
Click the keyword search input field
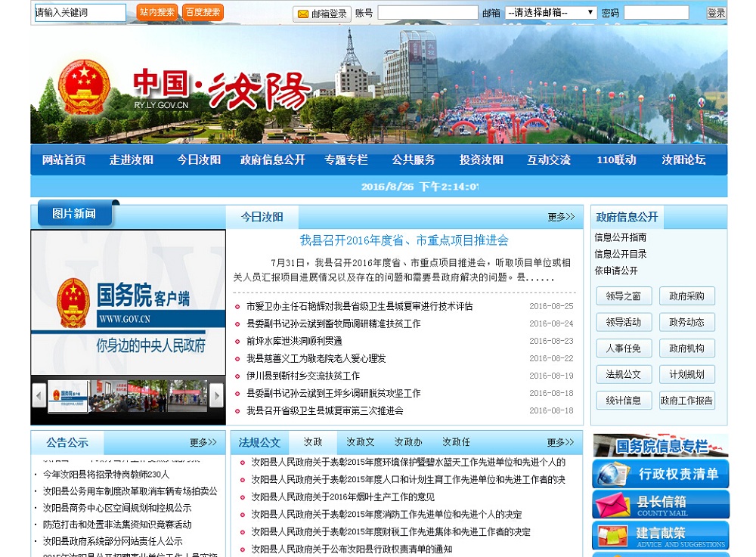point(80,13)
